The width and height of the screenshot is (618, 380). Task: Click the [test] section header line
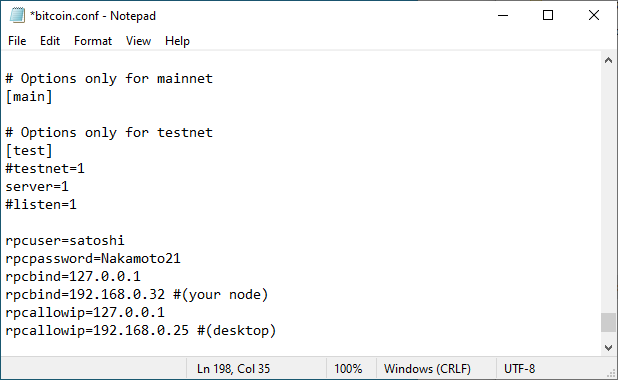pyautogui.click(x=29, y=151)
